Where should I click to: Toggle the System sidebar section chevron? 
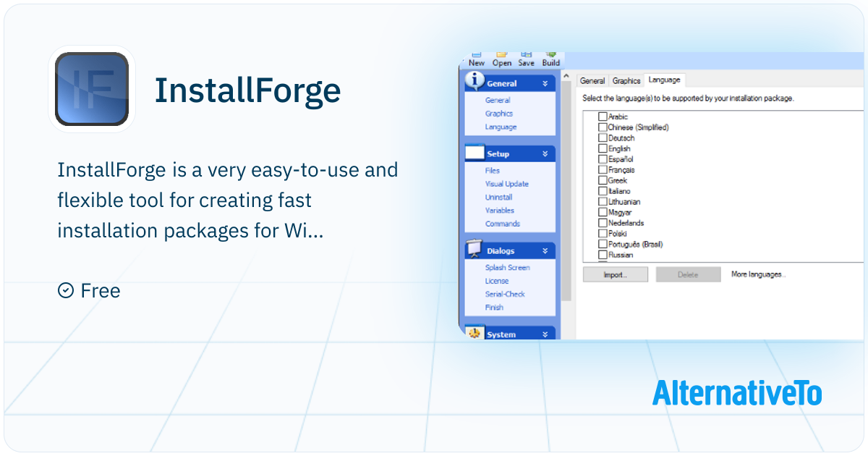545,334
